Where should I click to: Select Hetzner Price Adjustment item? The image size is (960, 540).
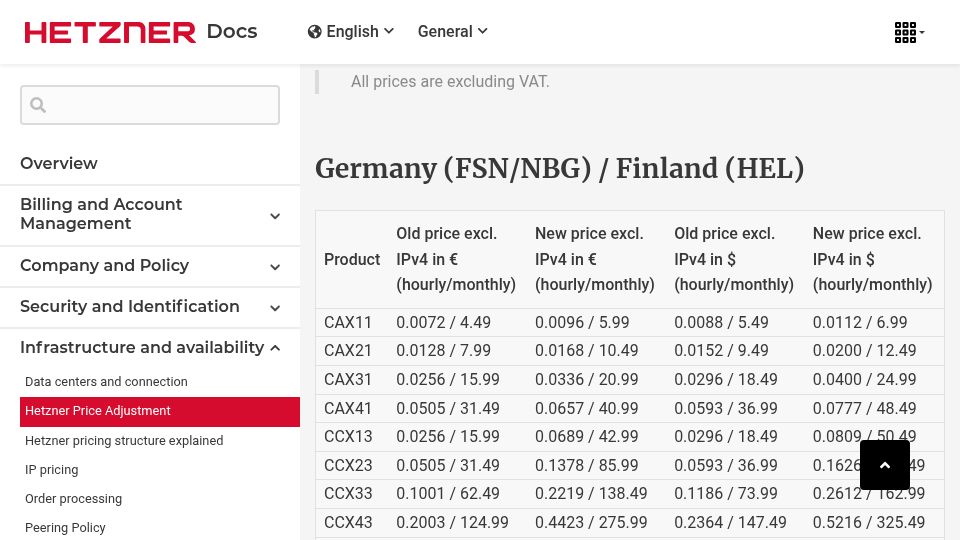160,411
